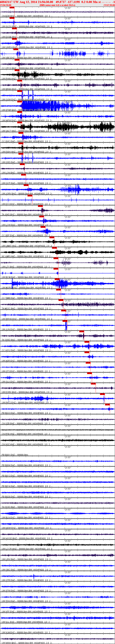Viewport: 115px width, 644px height.
Task: Select the CN VGZ HHZ trace label
Action: (26, 444)
